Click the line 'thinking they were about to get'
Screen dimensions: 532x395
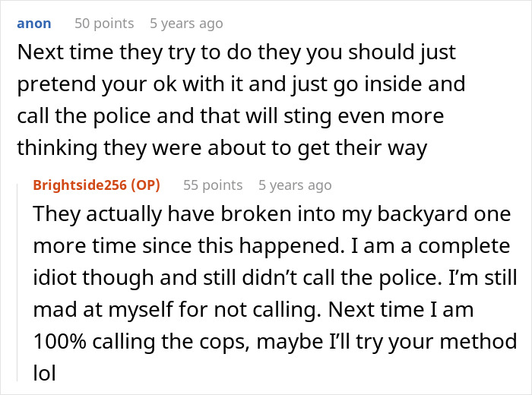(x=222, y=148)
